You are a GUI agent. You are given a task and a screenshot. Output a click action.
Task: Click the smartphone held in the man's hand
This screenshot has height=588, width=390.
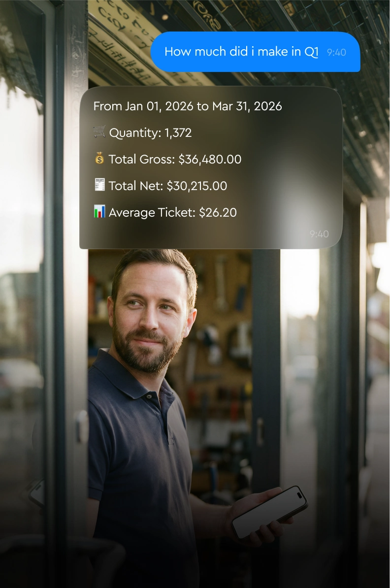pyautogui.click(x=270, y=512)
